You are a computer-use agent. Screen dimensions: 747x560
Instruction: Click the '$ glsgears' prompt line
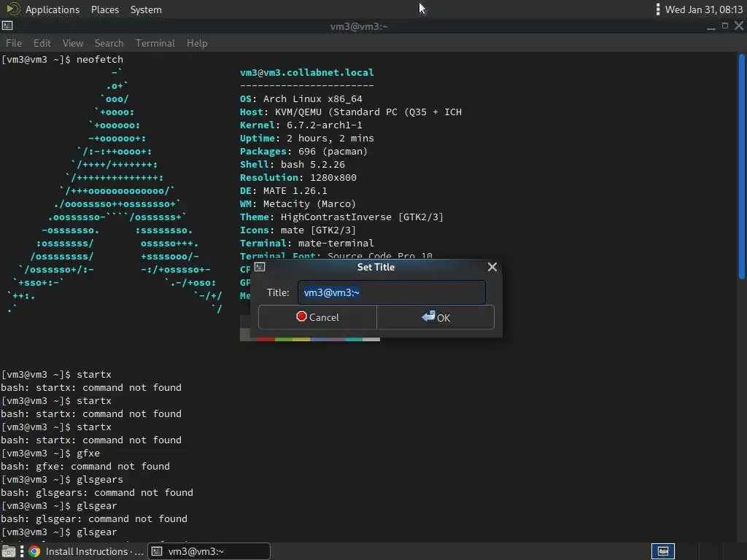(62, 480)
